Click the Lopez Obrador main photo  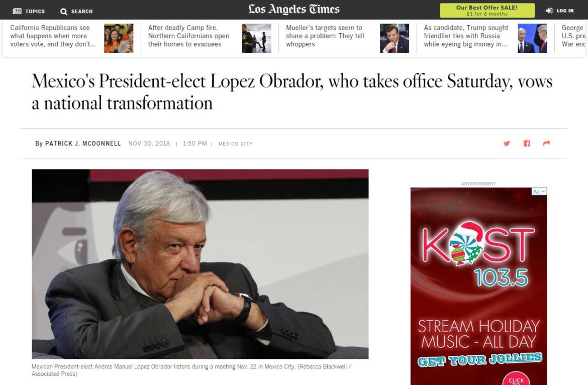tap(200, 264)
